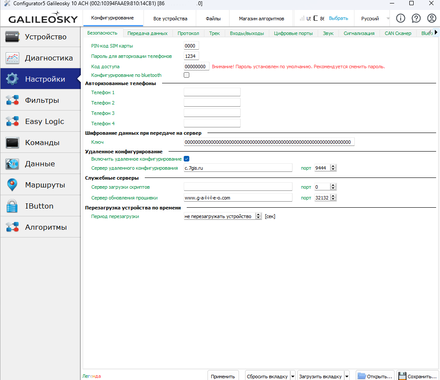Image resolution: width=440 pixels, height=380 pixels.
Task: Open the Магазин алгоритмов tab
Action: coord(261,19)
